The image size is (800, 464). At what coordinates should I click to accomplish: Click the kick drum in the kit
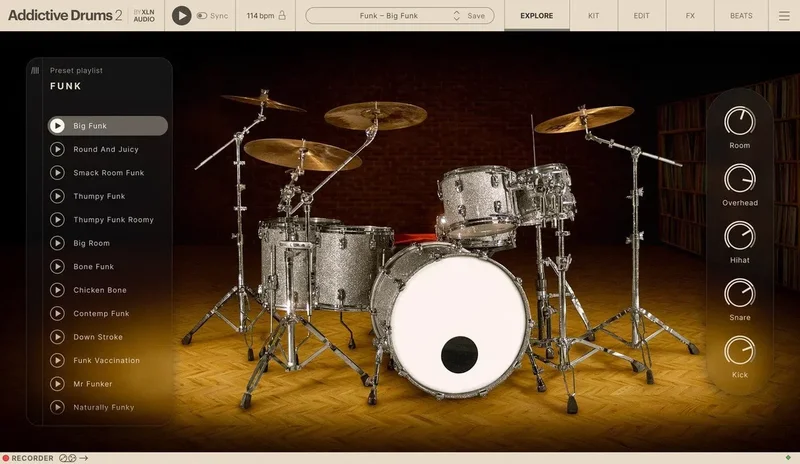tap(453, 322)
